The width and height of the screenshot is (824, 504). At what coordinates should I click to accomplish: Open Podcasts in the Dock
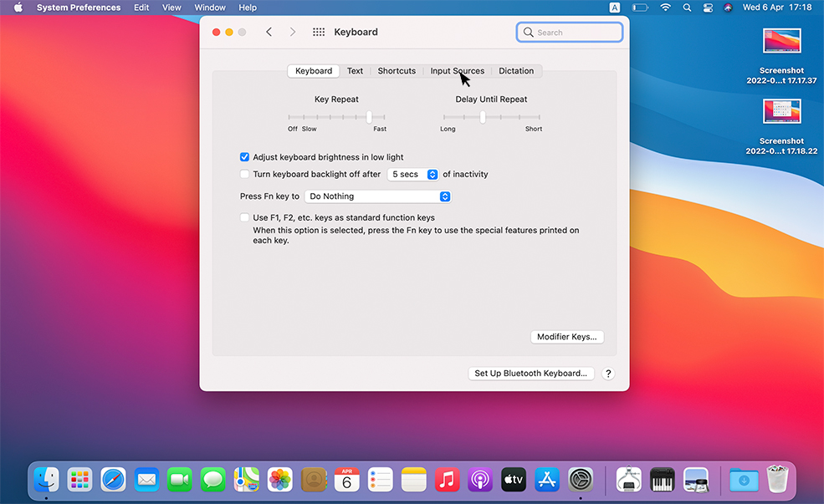(480, 479)
